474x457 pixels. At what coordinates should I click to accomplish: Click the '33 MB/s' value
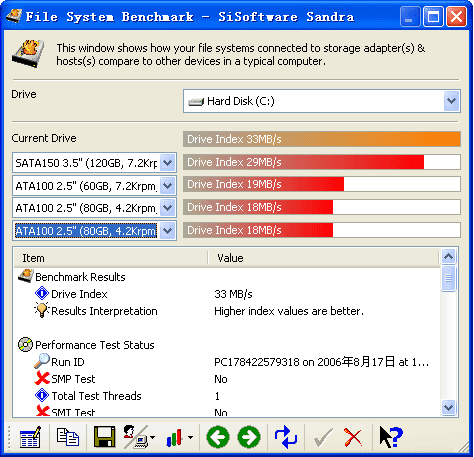(x=233, y=294)
